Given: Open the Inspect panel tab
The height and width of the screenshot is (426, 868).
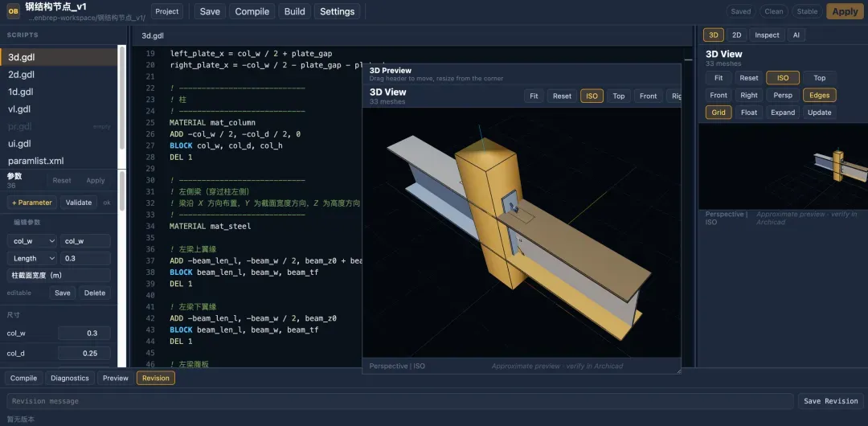Looking at the screenshot, I should [x=767, y=35].
